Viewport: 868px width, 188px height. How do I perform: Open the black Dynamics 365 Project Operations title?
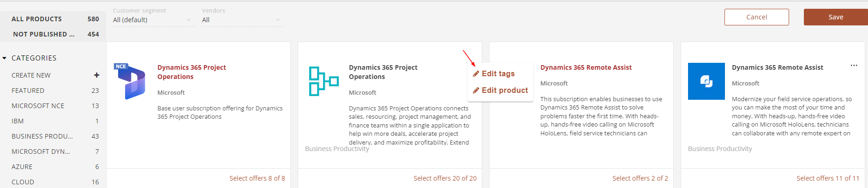[383, 72]
